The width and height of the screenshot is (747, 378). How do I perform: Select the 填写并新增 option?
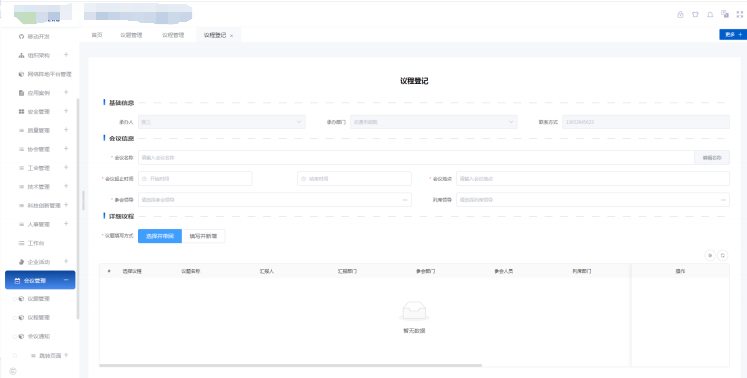(x=203, y=236)
